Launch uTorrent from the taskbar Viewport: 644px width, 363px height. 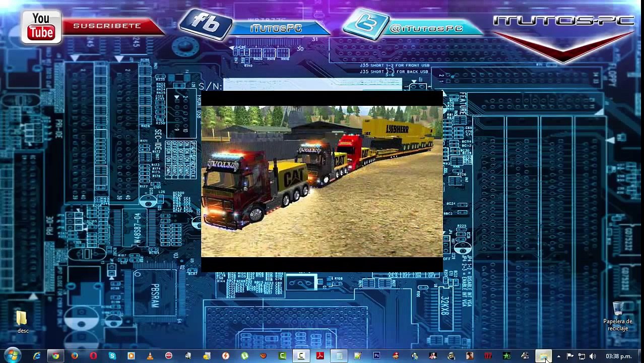pos(244,356)
